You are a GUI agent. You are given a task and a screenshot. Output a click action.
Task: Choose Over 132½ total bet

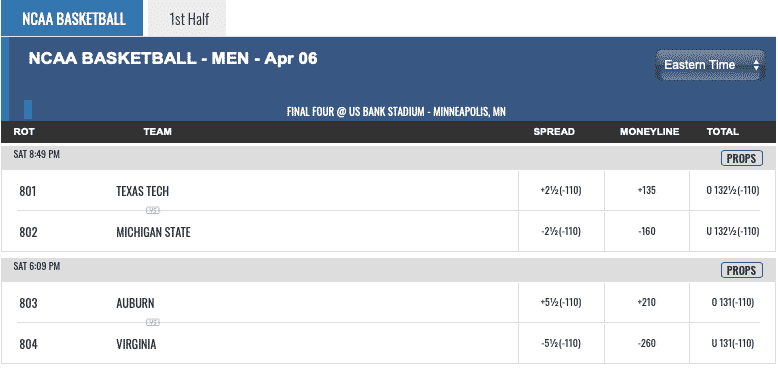732,190
